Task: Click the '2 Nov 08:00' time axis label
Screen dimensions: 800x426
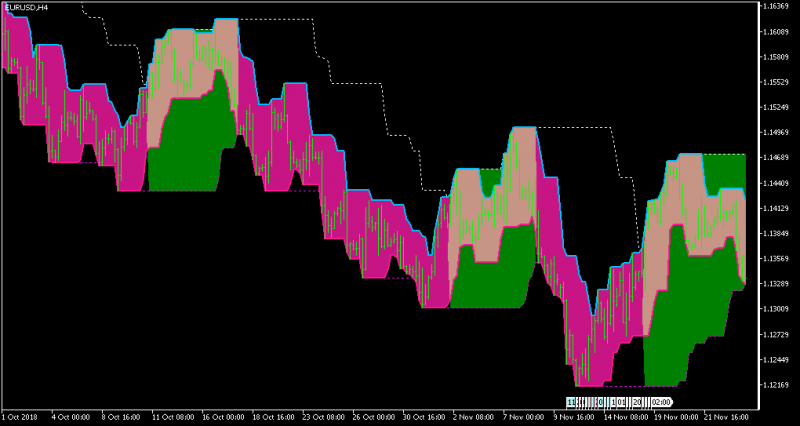Action: pyautogui.click(x=473, y=417)
